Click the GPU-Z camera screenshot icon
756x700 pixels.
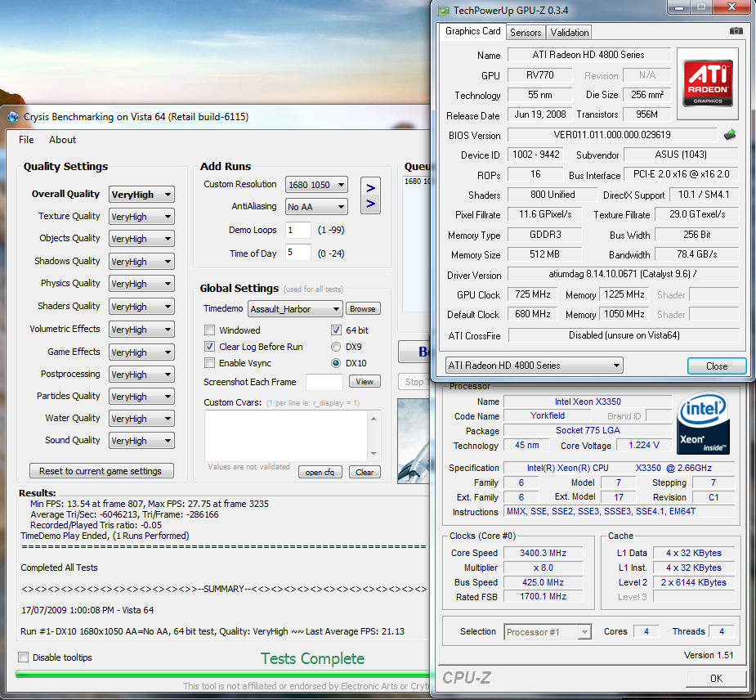click(x=736, y=31)
